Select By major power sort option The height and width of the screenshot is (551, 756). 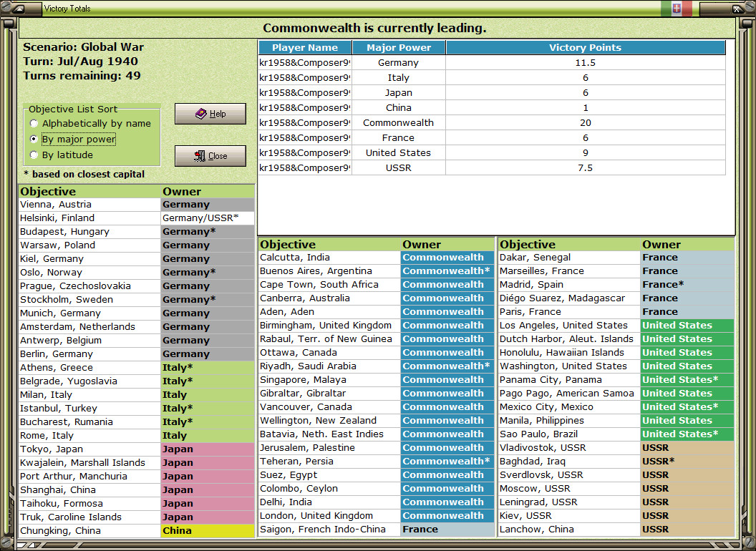(73, 140)
